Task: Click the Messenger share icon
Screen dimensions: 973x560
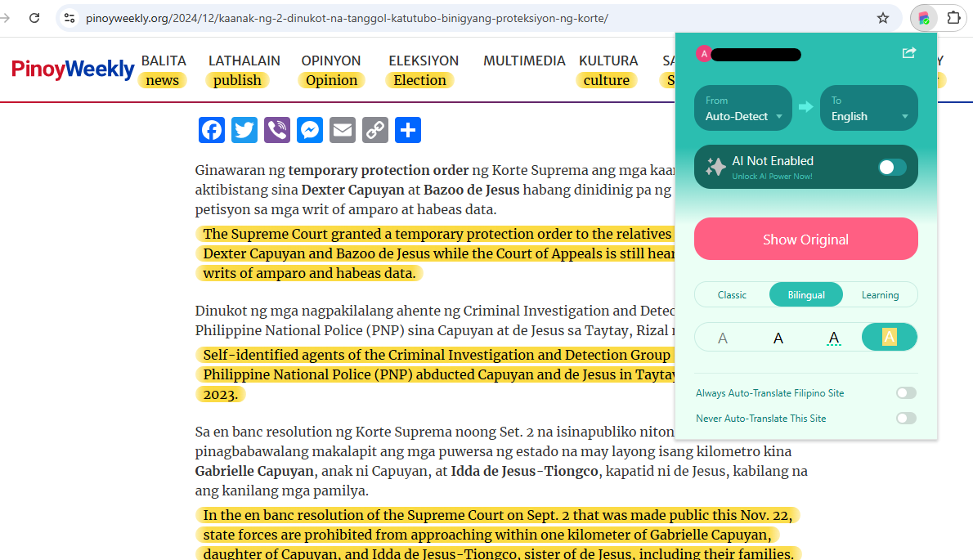Action: 310,131
